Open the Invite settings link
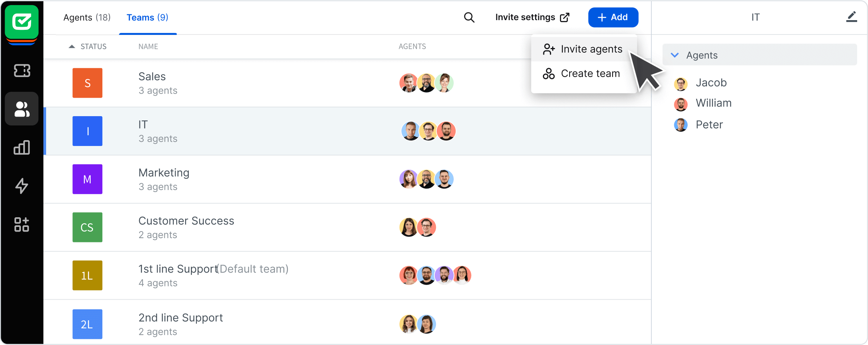 532,17
